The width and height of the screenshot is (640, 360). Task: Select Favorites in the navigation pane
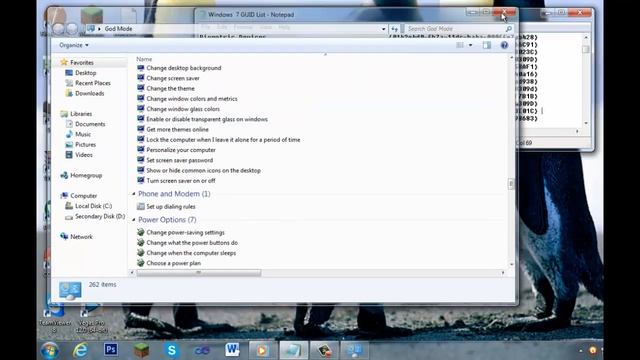pyautogui.click(x=82, y=62)
